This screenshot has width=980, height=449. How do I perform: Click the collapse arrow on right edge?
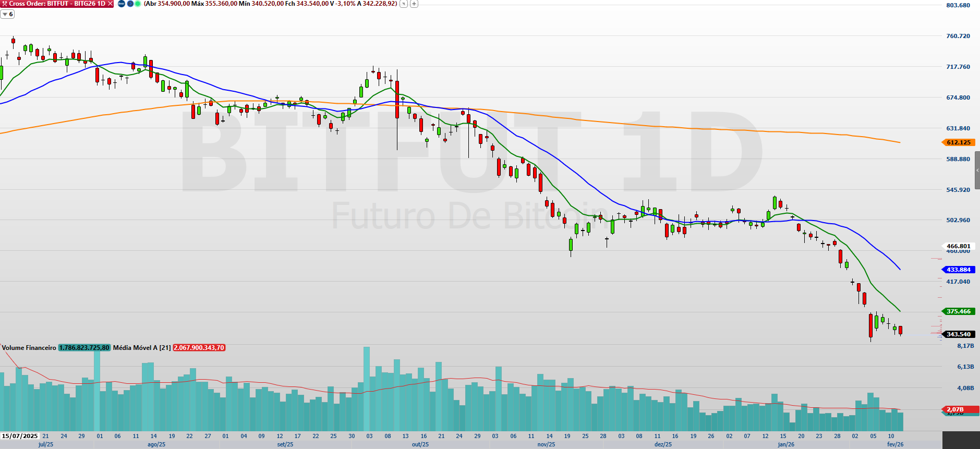[x=977, y=171]
